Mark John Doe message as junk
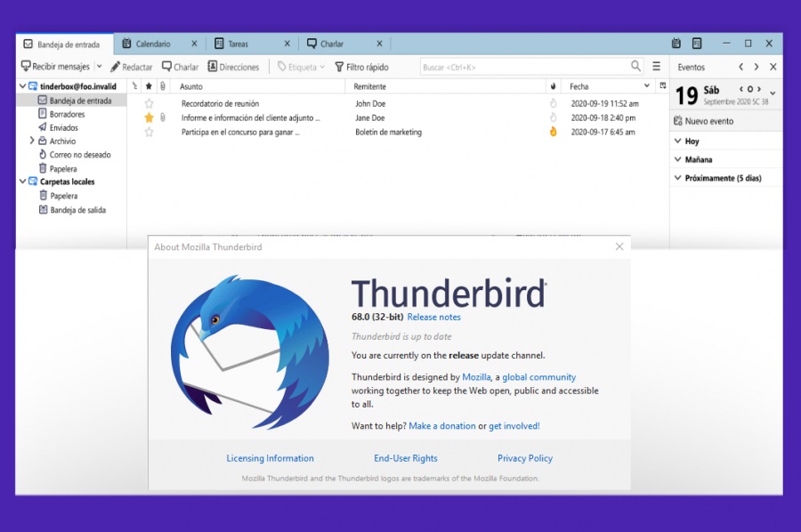Screen dimensions: 801x532 (553, 104)
